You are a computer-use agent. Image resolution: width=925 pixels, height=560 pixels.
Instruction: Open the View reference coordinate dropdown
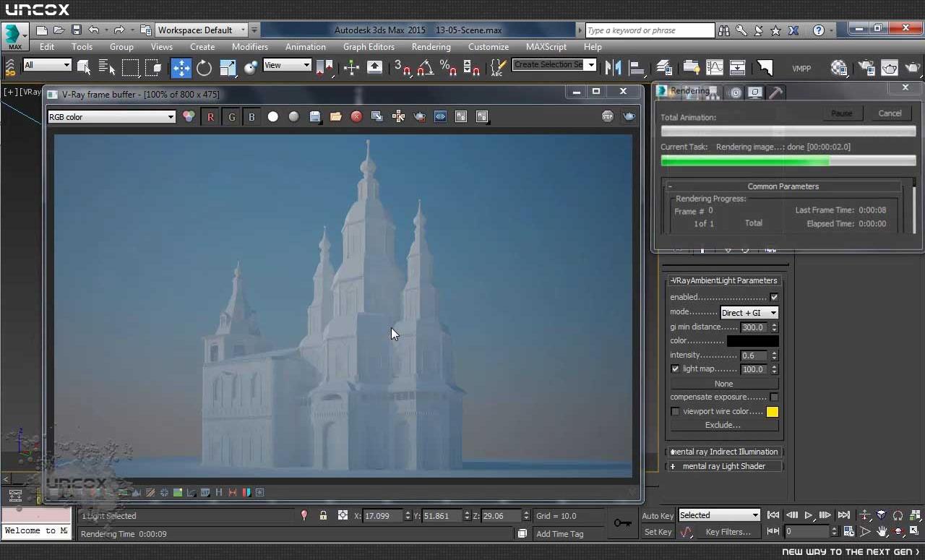286,65
